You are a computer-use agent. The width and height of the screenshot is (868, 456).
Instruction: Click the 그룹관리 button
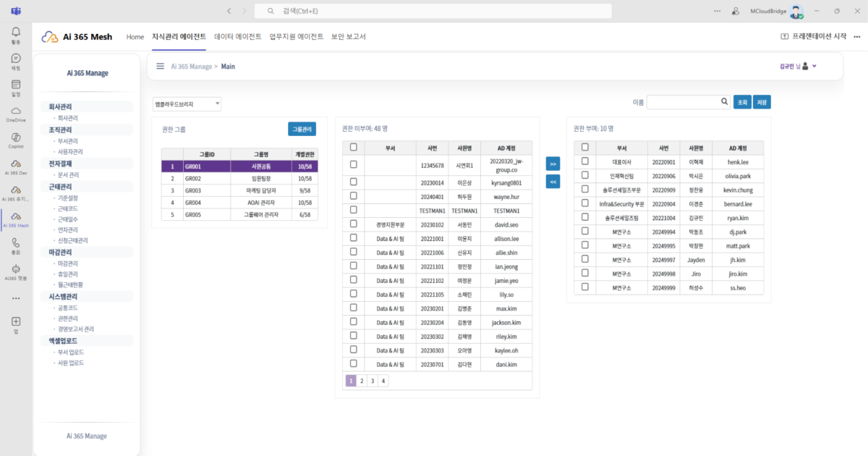[x=302, y=130]
